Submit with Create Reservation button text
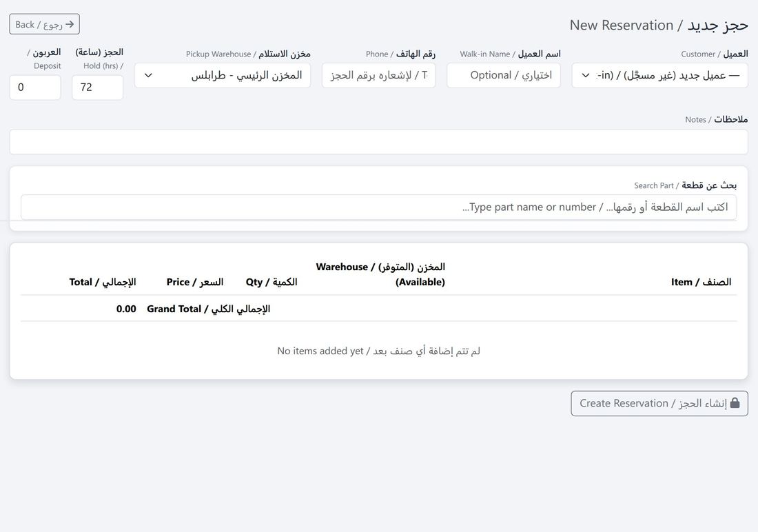This screenshot has width=758, height=532. pos(653,403)
